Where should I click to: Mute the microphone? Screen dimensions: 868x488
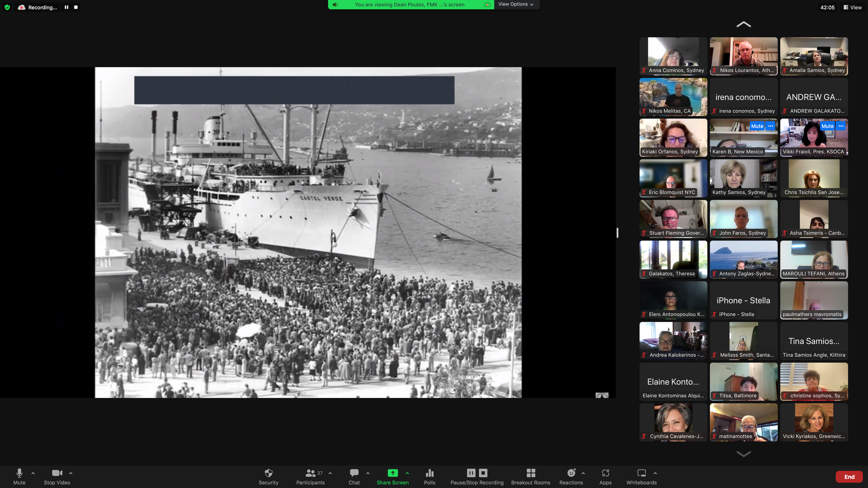click(19, 473)
